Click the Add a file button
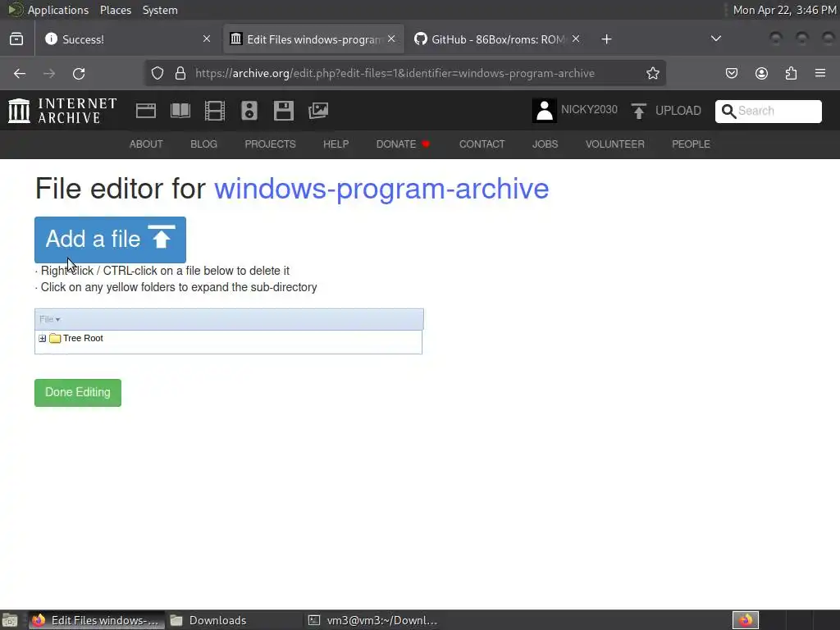840x630 pixels. pyautogui.click(x=111, y=240)
